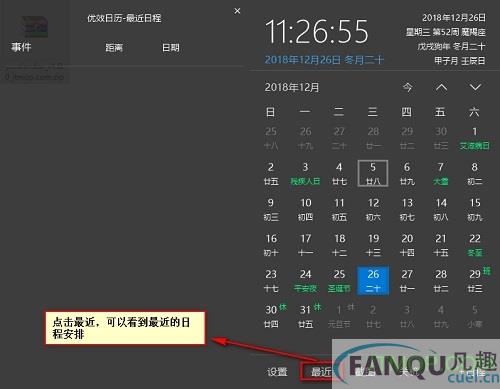
Task: Select greyed January 5 小寒
Action: [x=475, y=316]
